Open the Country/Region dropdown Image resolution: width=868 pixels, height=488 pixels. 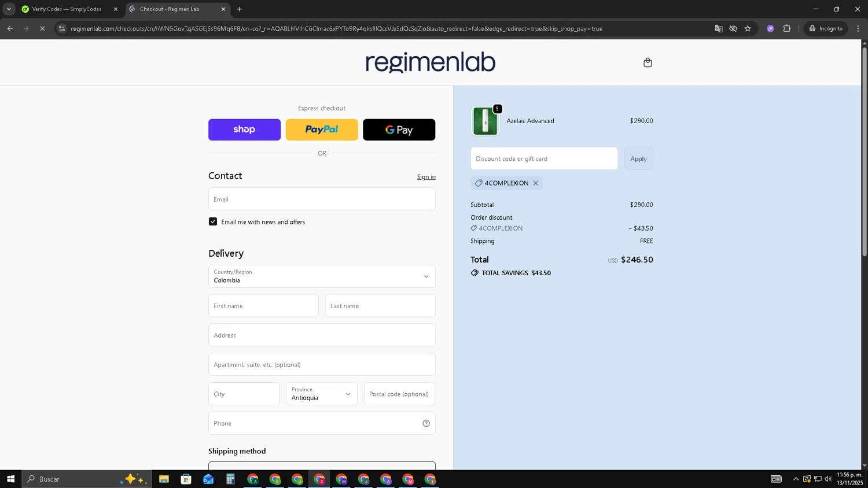322,276
